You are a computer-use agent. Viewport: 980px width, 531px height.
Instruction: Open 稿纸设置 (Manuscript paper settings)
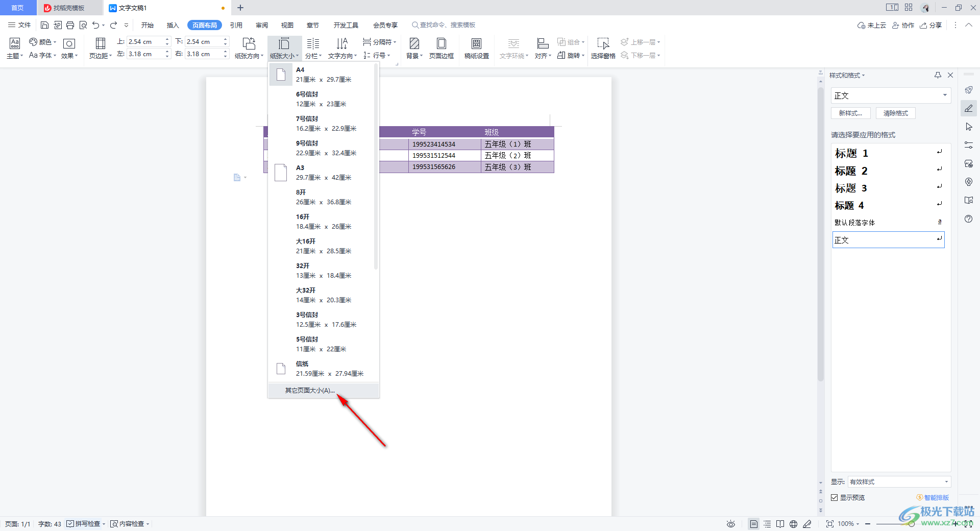477,48
